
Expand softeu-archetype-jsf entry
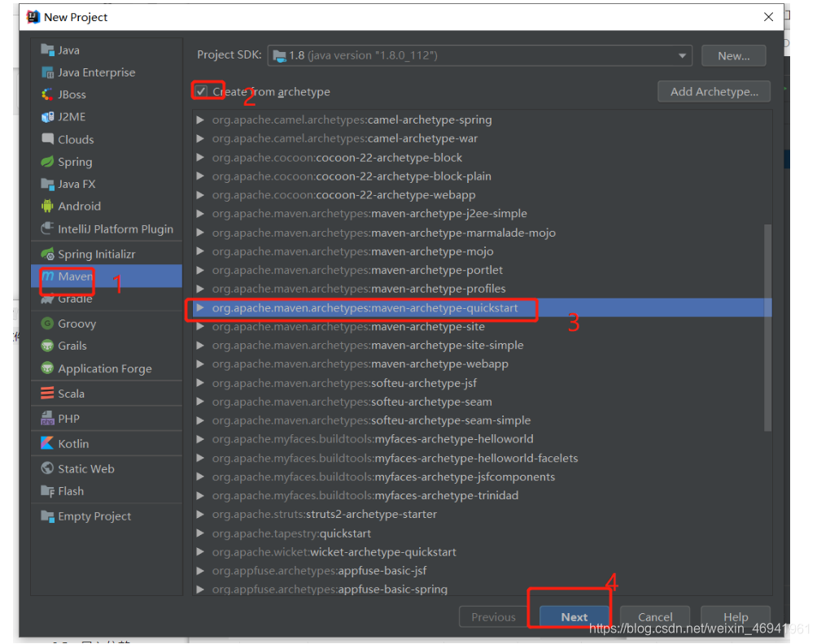[x=200, y=383]
